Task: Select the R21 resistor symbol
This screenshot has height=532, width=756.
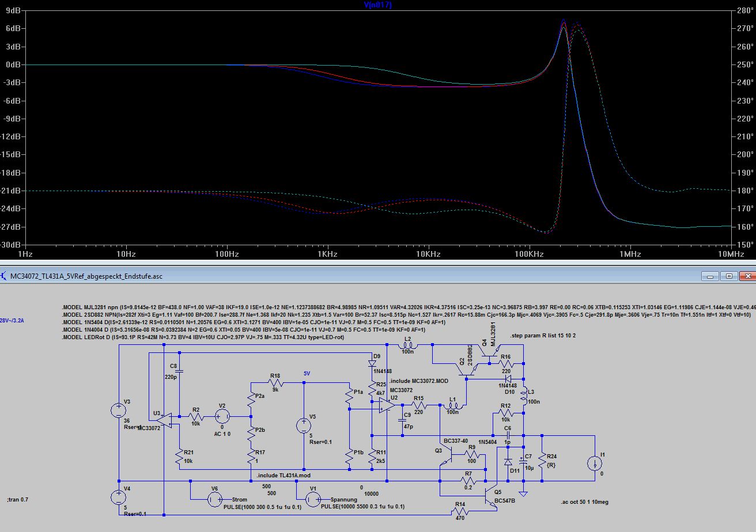Action: (x=179, y=458)
